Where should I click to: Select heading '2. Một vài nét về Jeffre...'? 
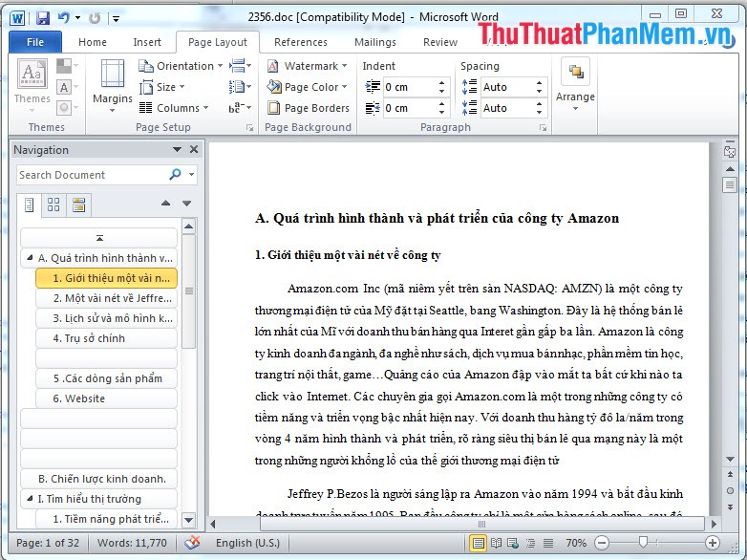tap(106, 298)
